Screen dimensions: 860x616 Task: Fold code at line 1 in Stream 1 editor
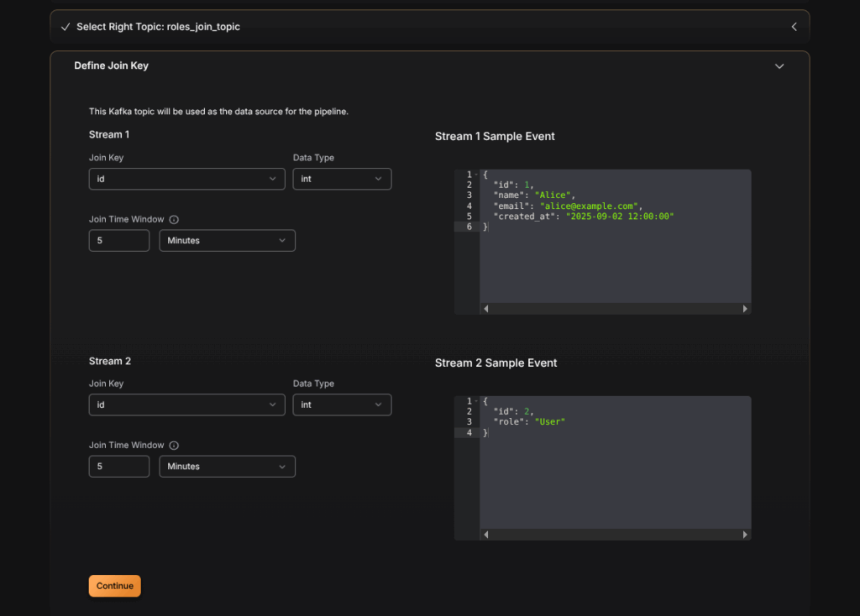tap(476, 175)
